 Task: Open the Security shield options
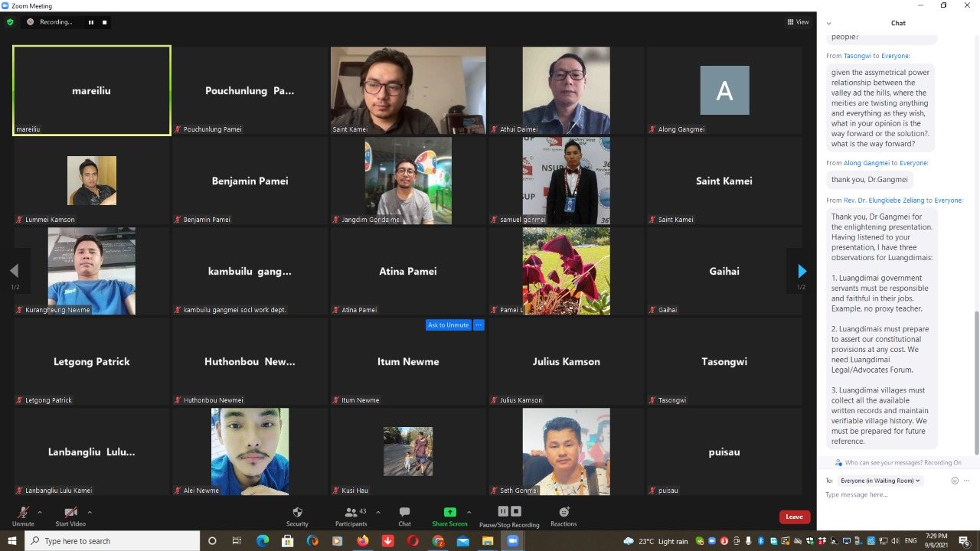297,516
